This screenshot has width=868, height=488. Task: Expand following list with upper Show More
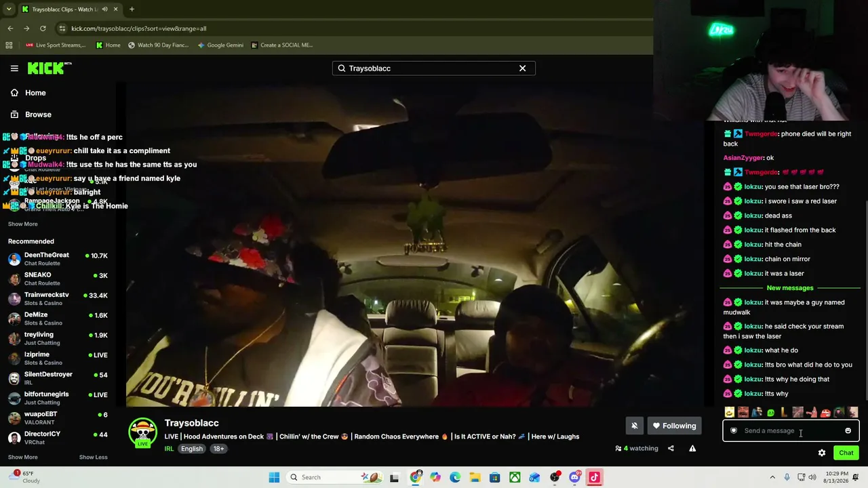(x=22, y=224)
